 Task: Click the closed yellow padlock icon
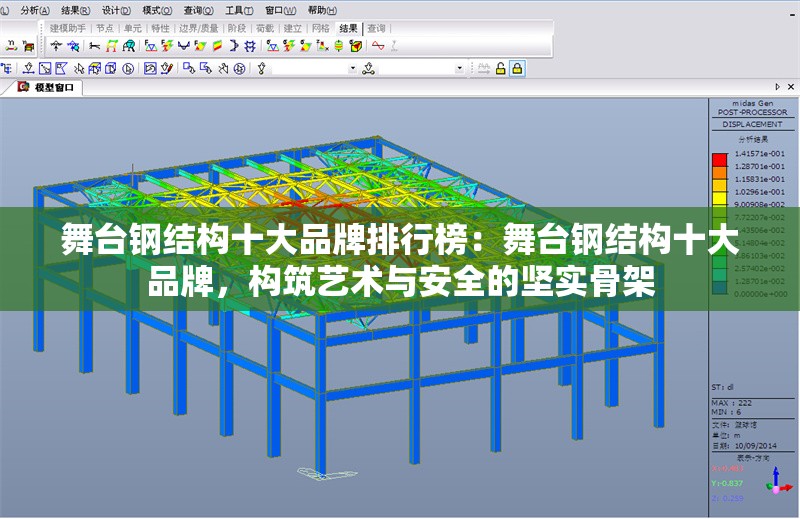pyautogui.click(x=517, y=69)
